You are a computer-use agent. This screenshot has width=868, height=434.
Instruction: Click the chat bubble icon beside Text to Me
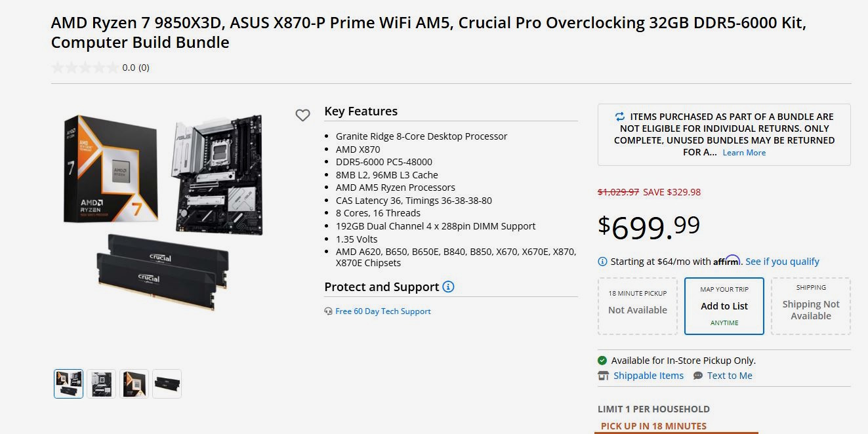(x=696, y=375)
